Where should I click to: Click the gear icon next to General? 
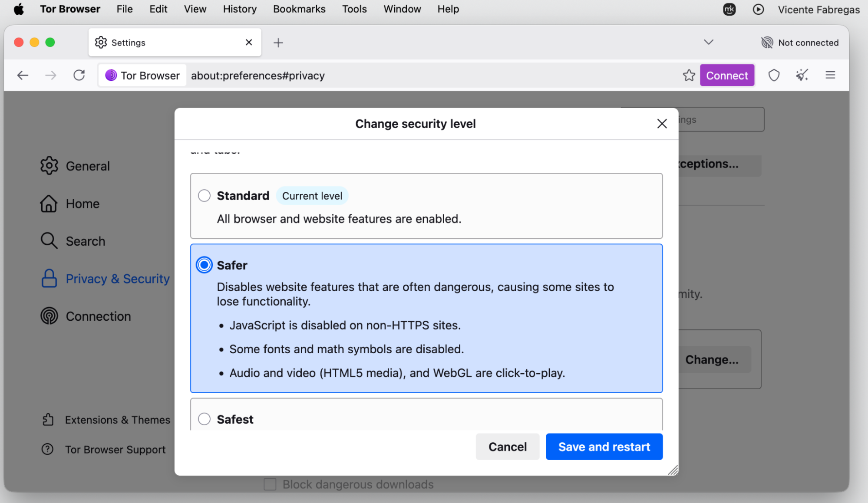[49, 166]
